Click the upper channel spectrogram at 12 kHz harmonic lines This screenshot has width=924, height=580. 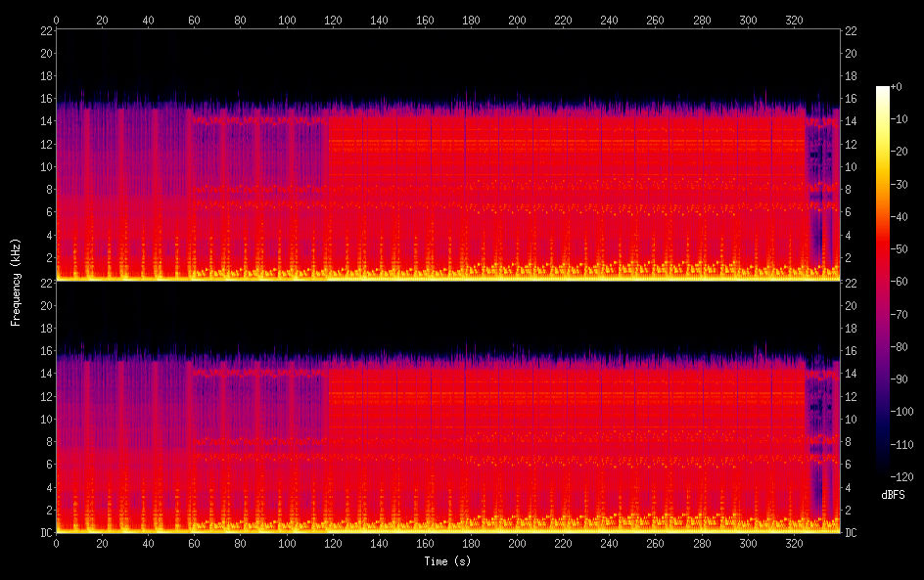[x=568, y=144]
